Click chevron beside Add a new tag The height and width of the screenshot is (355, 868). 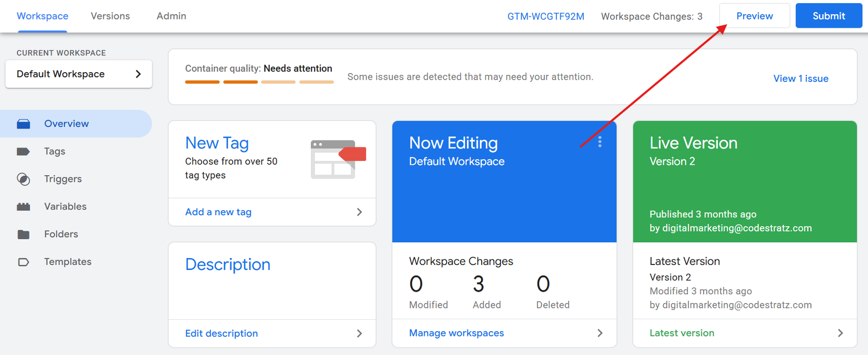coord(359,212)
